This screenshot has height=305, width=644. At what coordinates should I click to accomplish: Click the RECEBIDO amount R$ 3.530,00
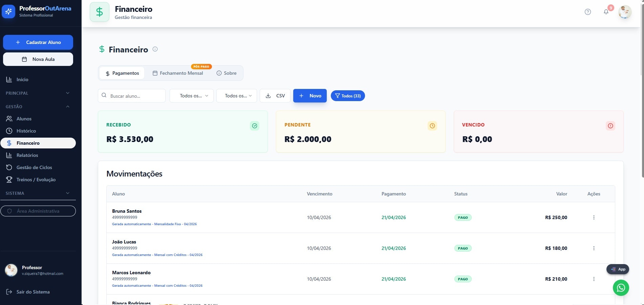point(130,139)
